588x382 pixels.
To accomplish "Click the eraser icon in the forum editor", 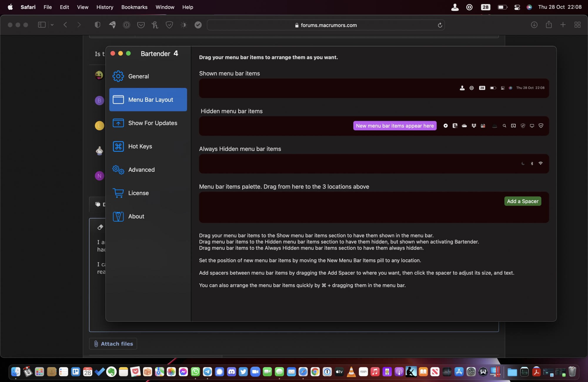I will [100, 227].
